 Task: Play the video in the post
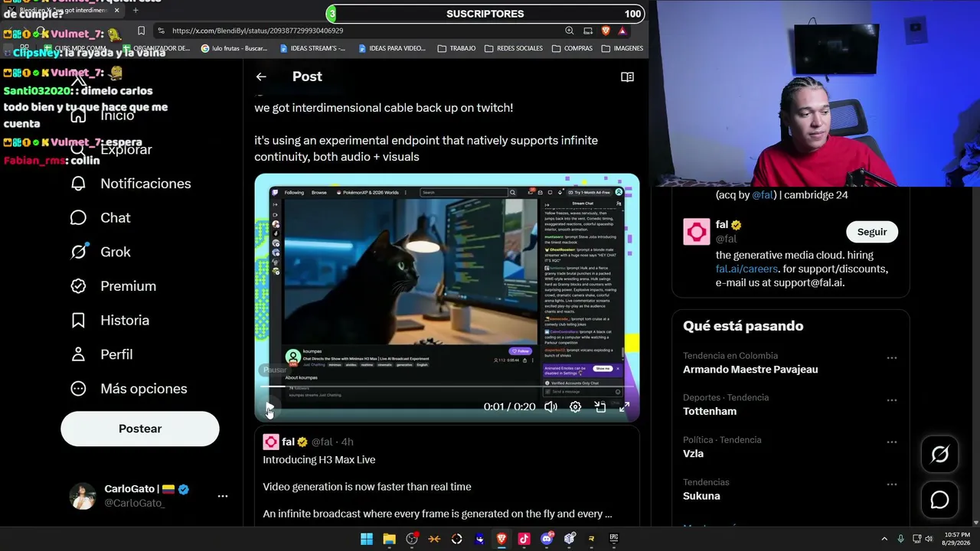tap(269, 407)
